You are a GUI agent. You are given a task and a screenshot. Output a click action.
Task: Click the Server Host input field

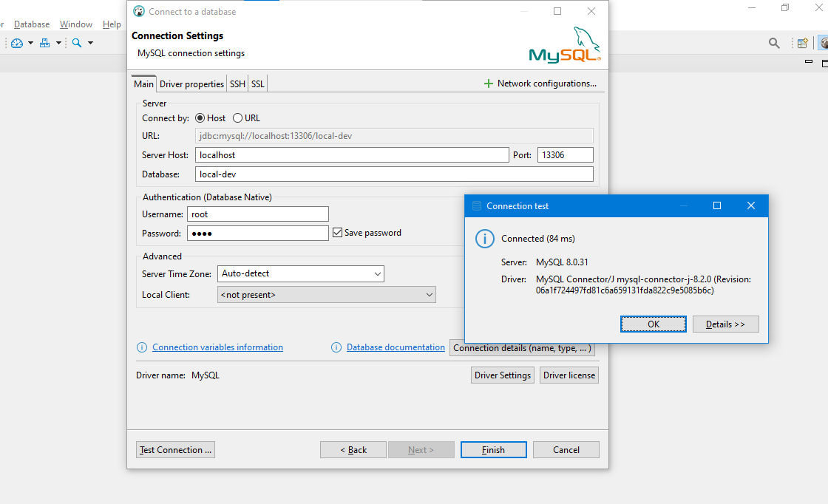pos(352,154)
